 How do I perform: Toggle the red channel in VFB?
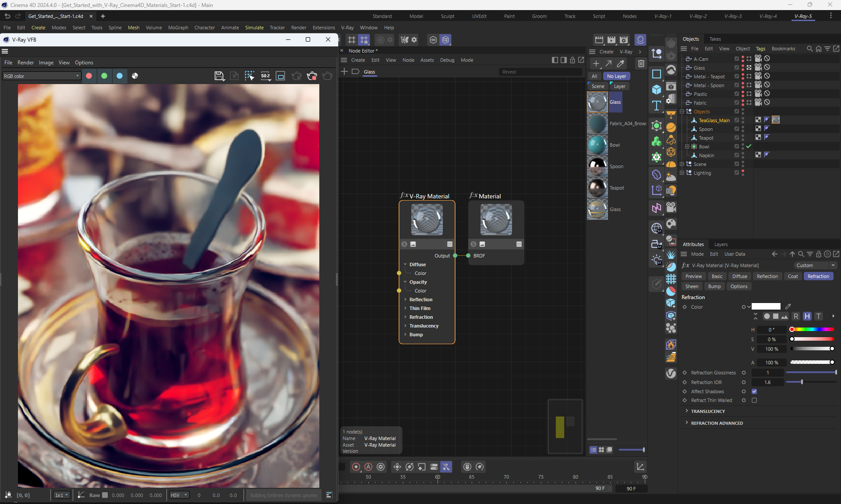pos(89,76)
